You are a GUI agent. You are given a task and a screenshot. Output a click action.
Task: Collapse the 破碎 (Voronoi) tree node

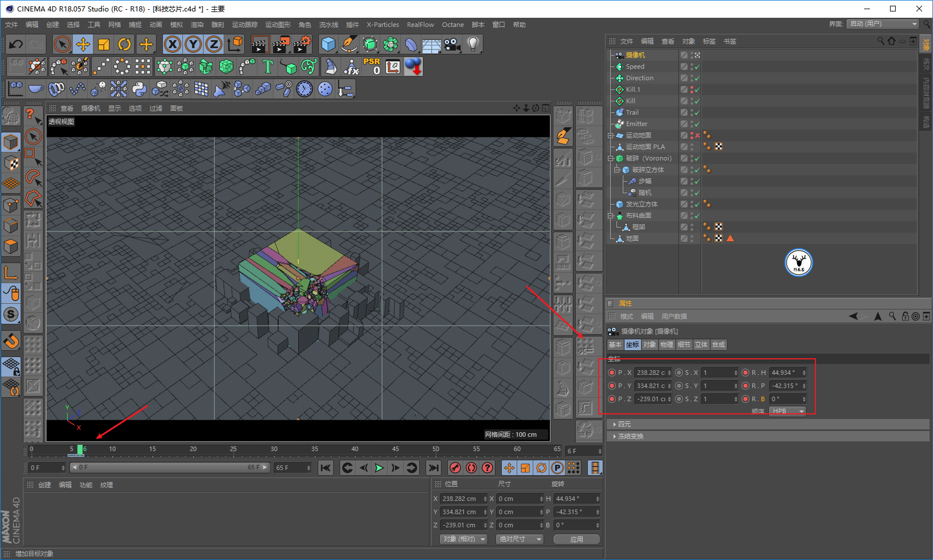611,159
